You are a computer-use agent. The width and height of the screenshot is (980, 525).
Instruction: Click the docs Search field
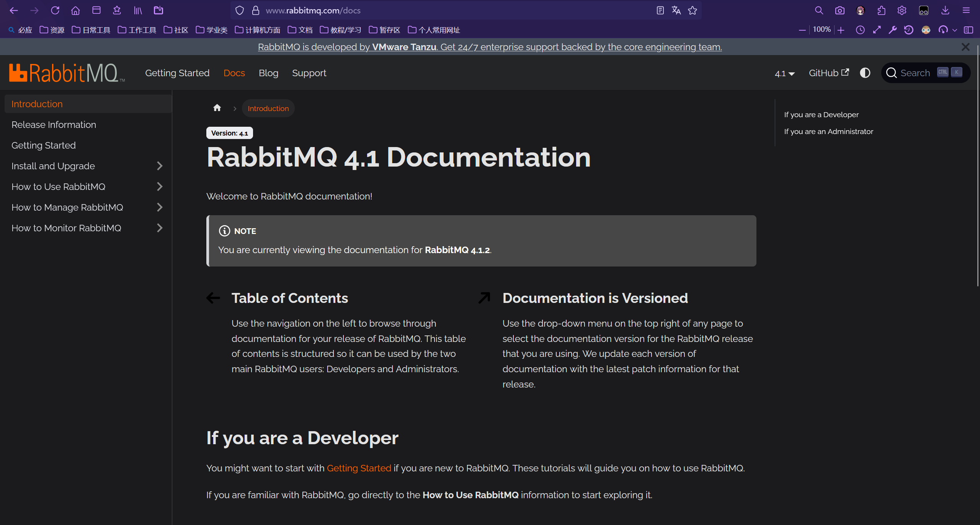pyautogui.click(x=915, y=73)
